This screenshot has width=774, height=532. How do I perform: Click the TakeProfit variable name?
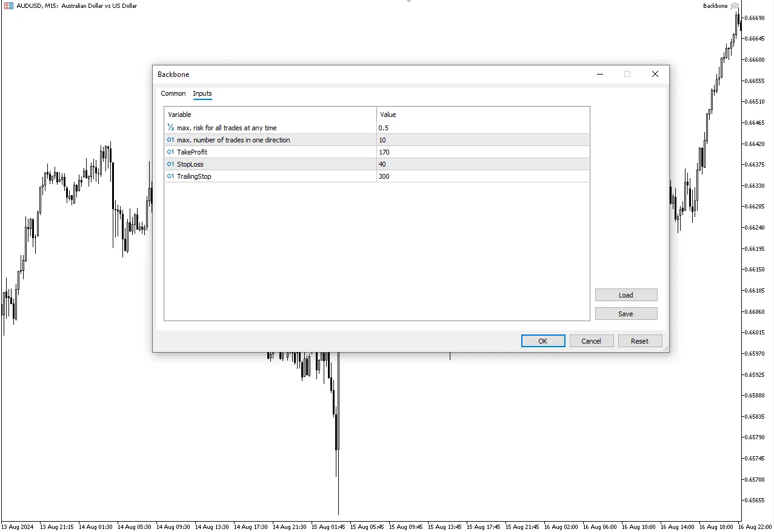tap(192, 152)
